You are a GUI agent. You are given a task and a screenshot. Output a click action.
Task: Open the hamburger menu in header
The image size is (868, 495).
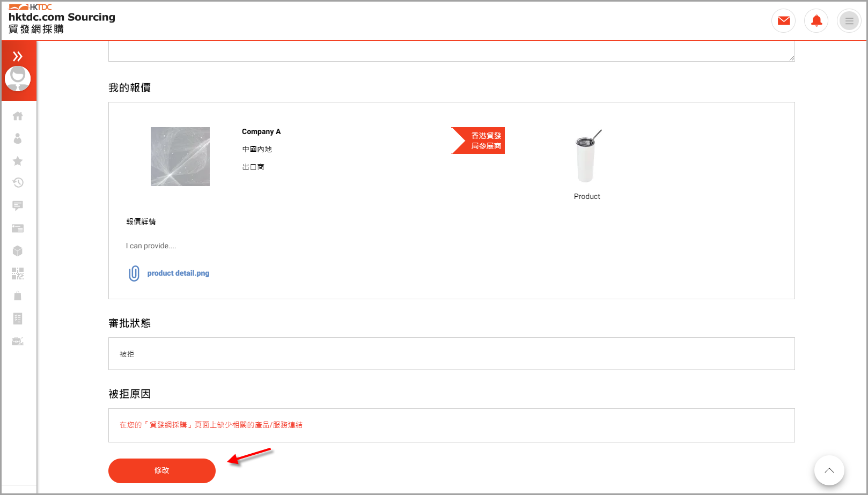click(849, 21)
